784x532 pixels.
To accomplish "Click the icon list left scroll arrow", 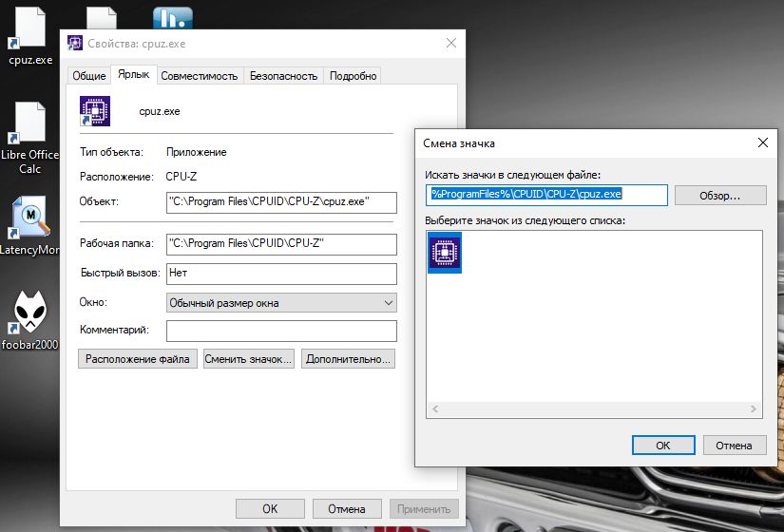I will click(x=435, y=409).
